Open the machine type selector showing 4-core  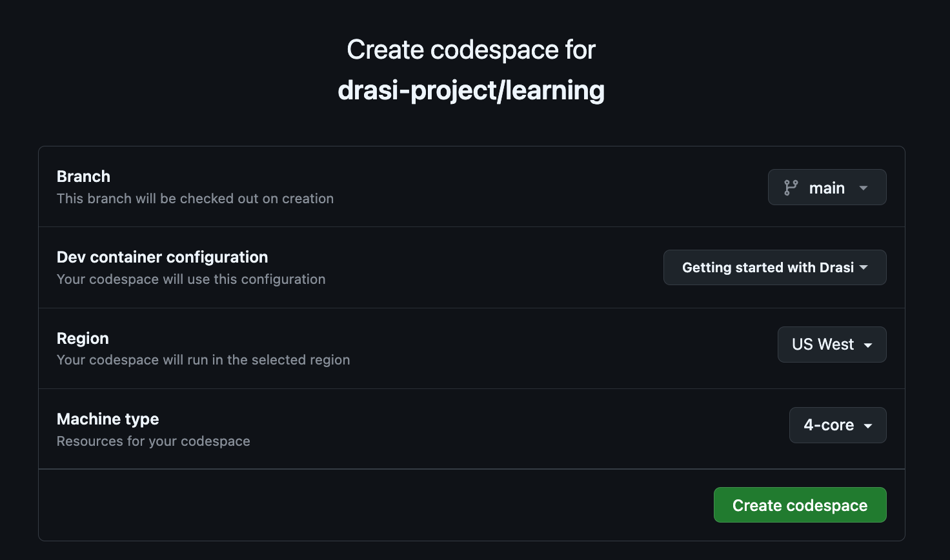pos(837,425)
